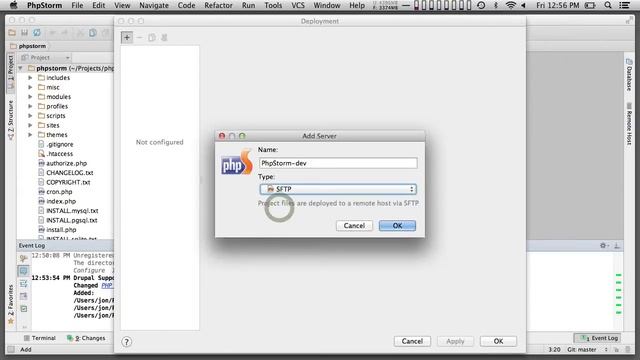Expand the themes folder
Screen dimensions: 640x360
click(x=30, y=135)
